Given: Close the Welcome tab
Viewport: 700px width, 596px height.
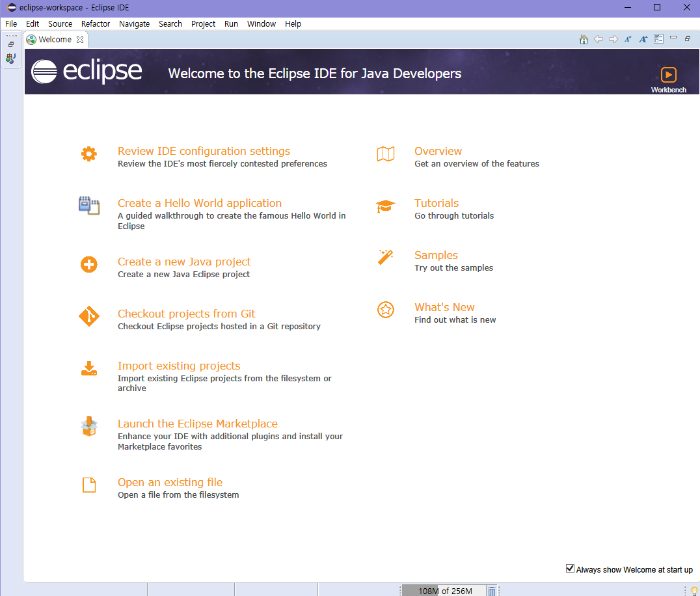Looking at the screenshot, I should point(80,39).
